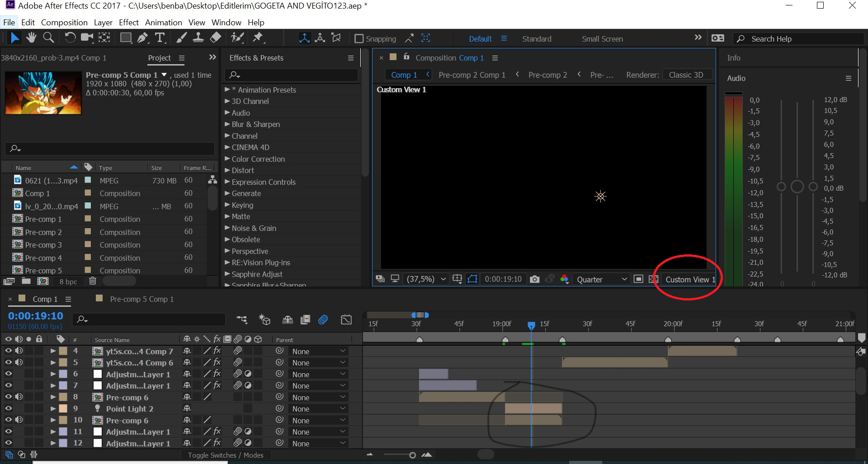Click the trash icon in Project panel
868x464 pixels.
click(93, 281)
